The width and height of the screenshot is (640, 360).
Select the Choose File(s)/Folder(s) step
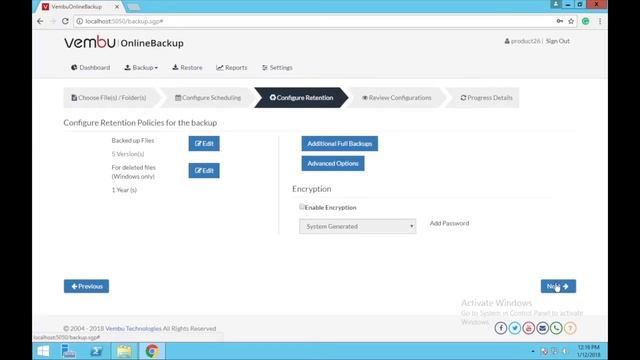[109, 98]
